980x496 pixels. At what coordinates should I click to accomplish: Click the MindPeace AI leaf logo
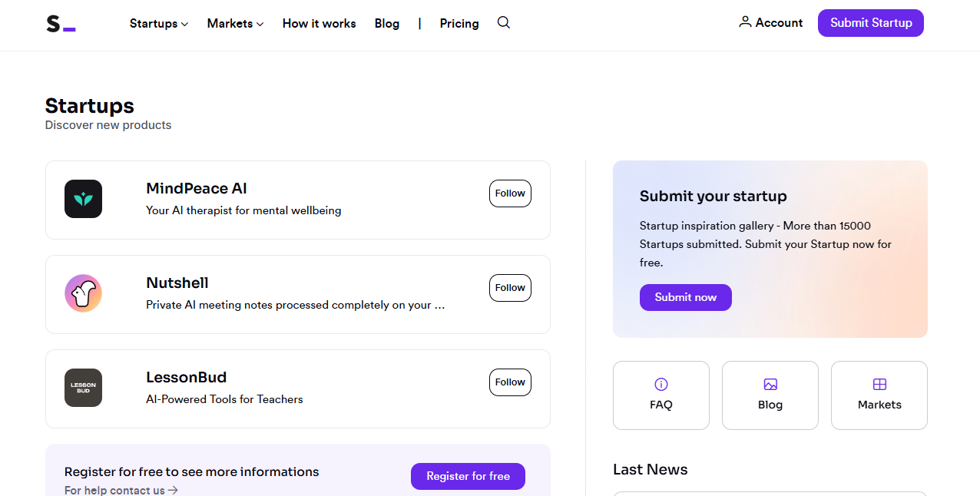(83, 199)
